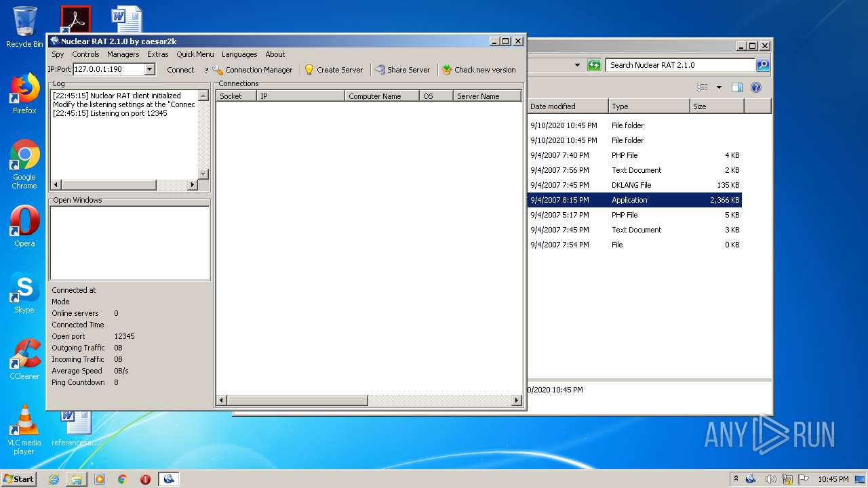Screen dimensions: 868x488
Task: Open Opera desktop shortcut
Action: (x=24, y=226)
